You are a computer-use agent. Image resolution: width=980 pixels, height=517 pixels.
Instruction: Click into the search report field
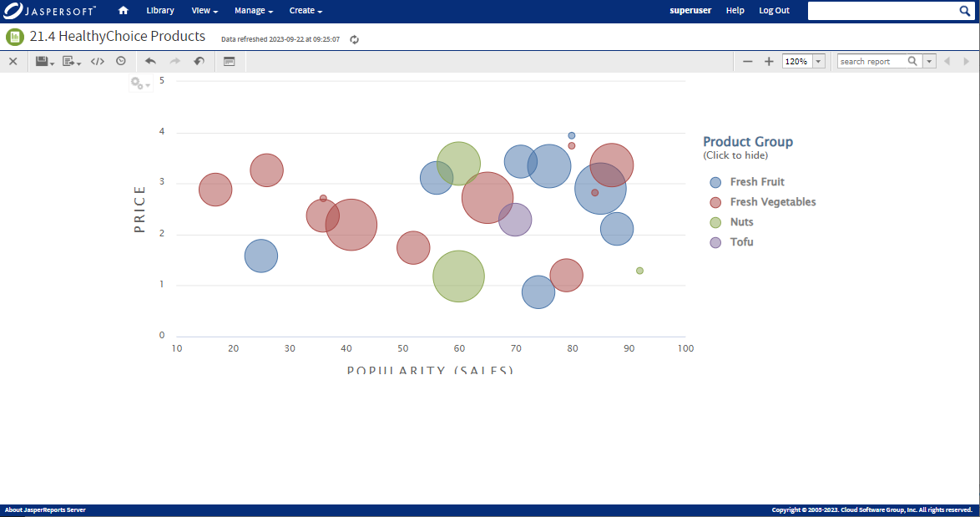click(x=871, y=61)
